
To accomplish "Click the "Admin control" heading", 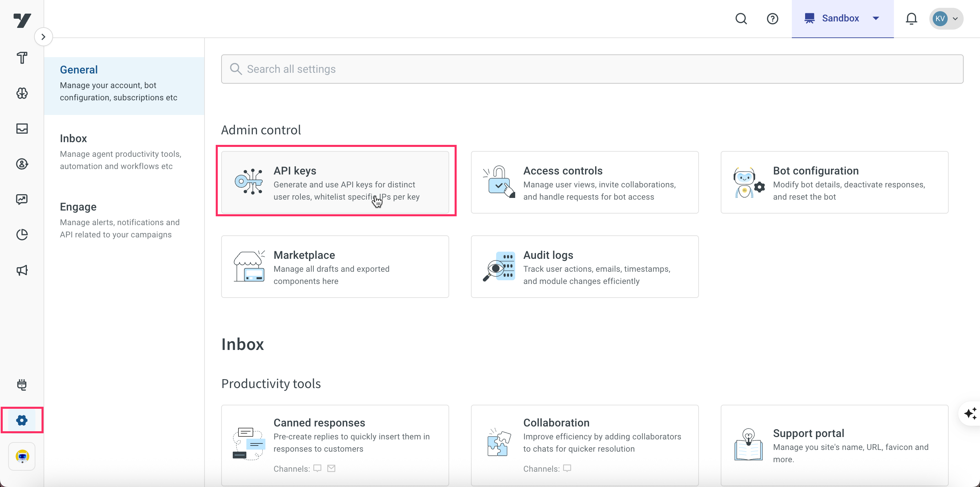I will coord(261,130).
